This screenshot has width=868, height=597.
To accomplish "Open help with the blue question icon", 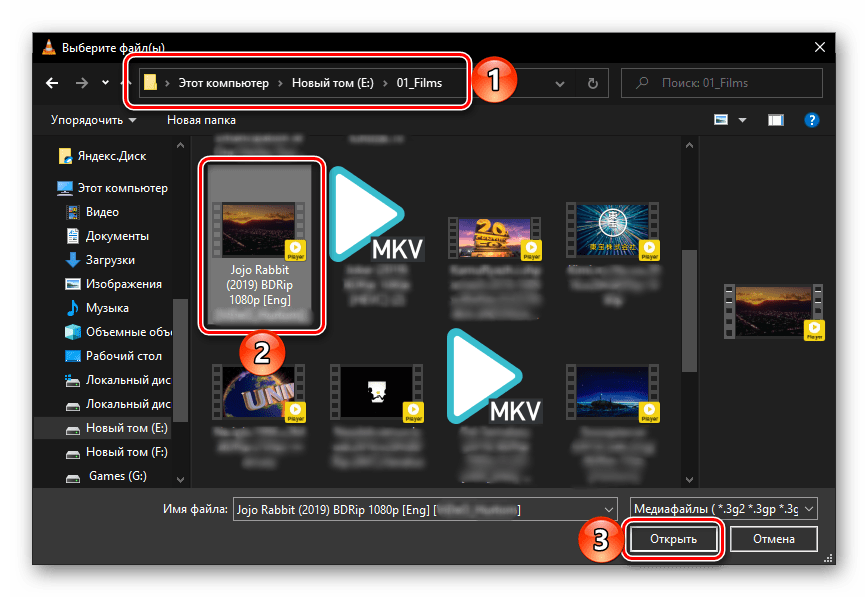I will (x=812, y=120).
